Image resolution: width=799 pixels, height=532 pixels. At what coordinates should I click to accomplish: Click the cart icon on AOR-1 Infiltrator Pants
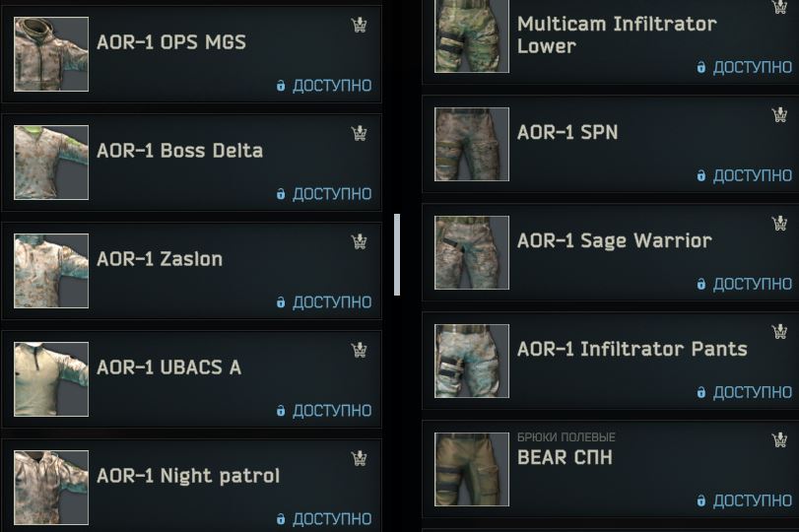779,332
